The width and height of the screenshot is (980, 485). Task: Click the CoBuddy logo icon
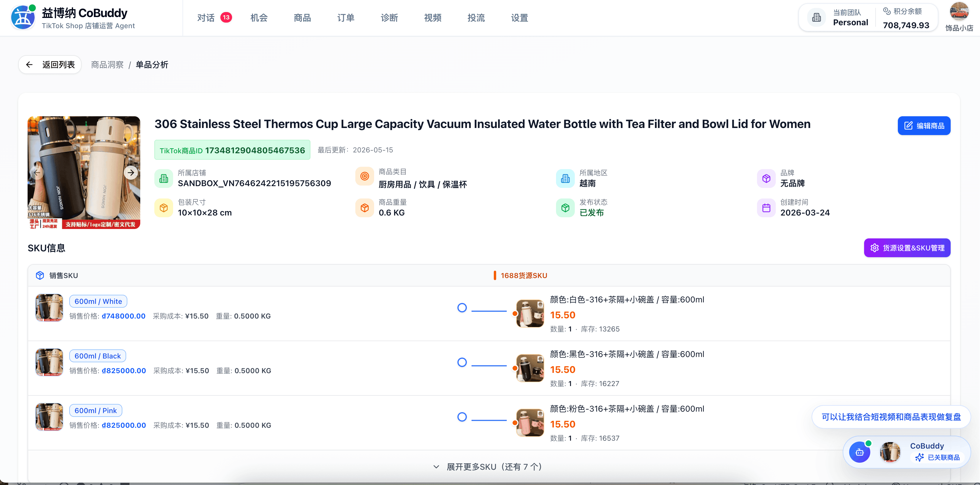[x=23, y=18]
